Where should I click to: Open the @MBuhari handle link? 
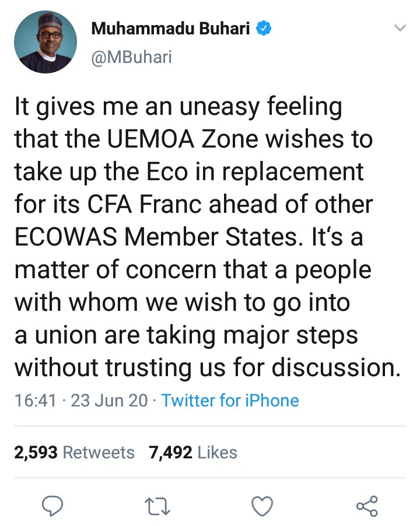[131, 58]
